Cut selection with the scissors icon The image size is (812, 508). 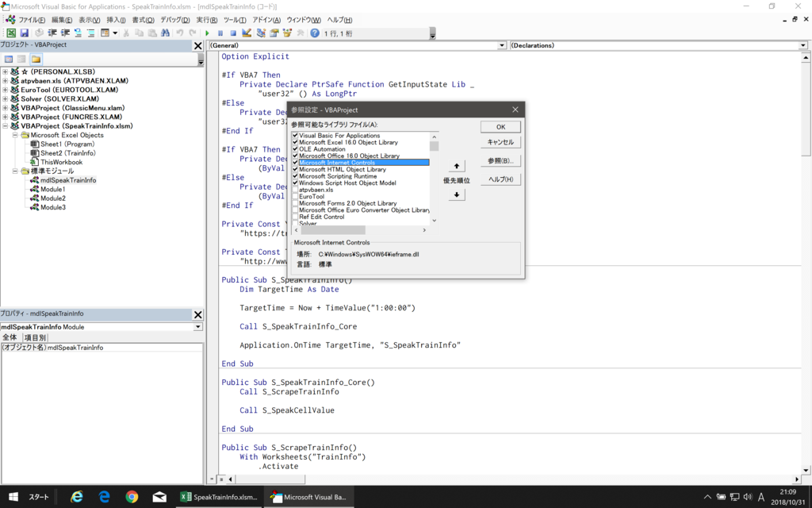coord(126,33)
